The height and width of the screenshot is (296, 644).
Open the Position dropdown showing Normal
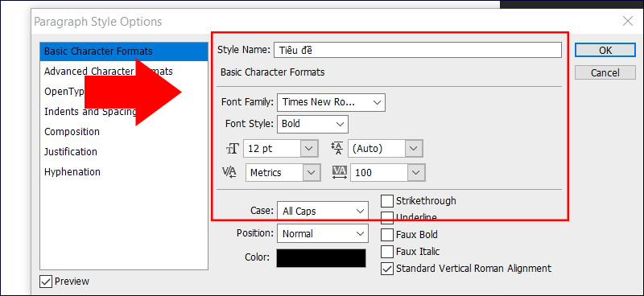[323, 233]
